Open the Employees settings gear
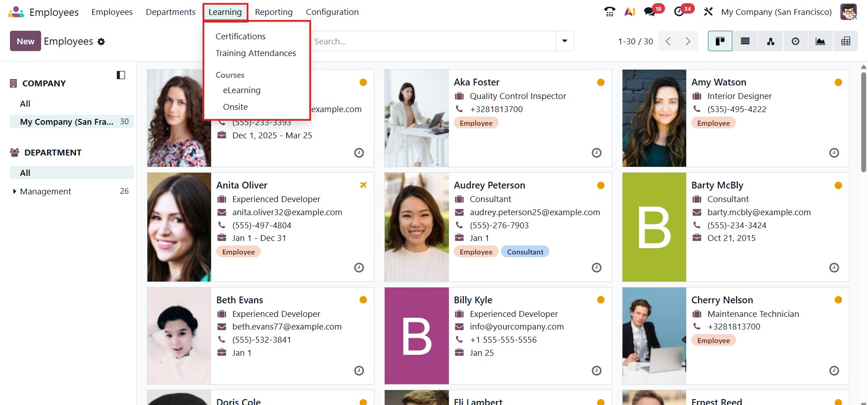 (101, 42)
